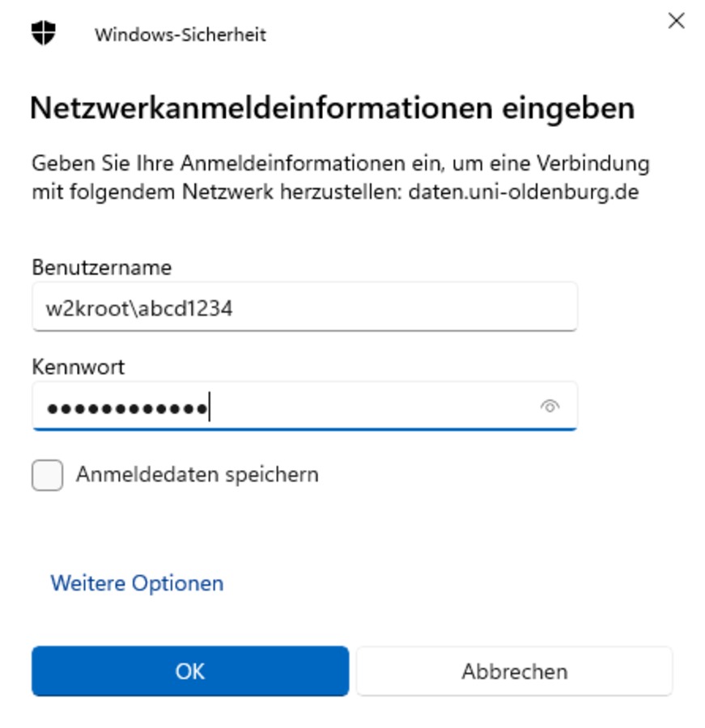Screen dimensions: 705x728
Task: Click the Windows Security shield icon
Action: pos(43,34)
